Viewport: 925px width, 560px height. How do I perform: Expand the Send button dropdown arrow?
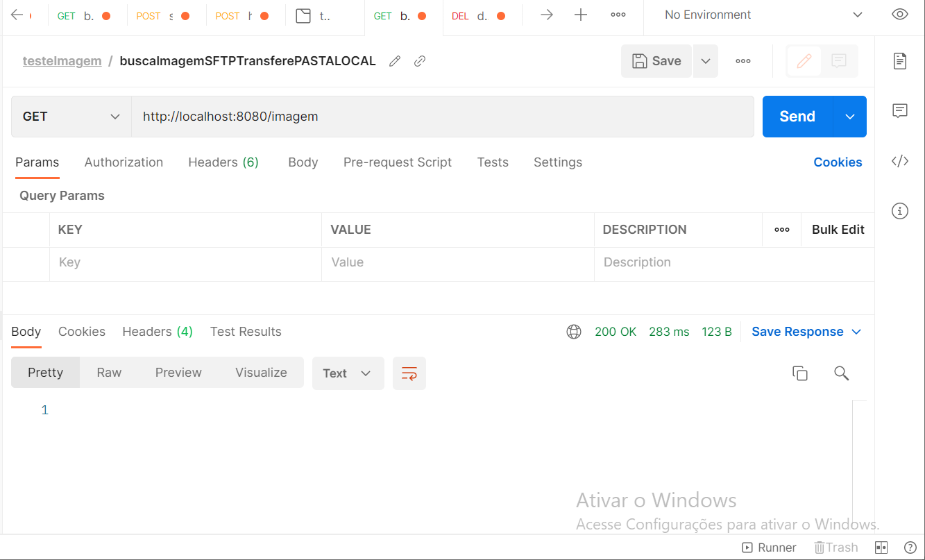tap(850, 117)
